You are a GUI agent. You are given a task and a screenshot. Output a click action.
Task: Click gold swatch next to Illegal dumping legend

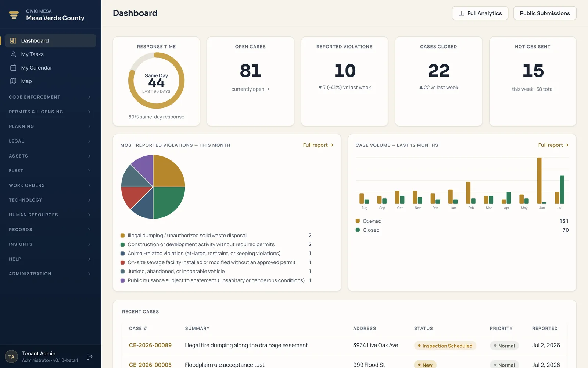click(123, 236)
